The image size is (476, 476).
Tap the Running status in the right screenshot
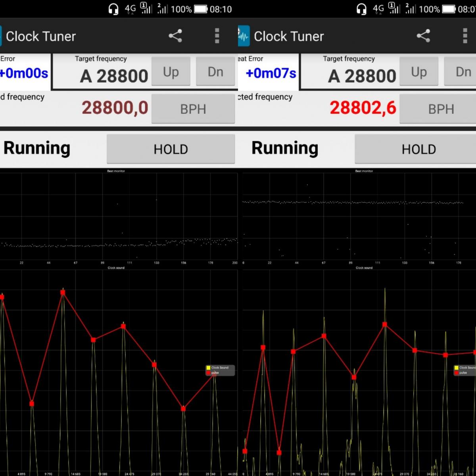285,148
